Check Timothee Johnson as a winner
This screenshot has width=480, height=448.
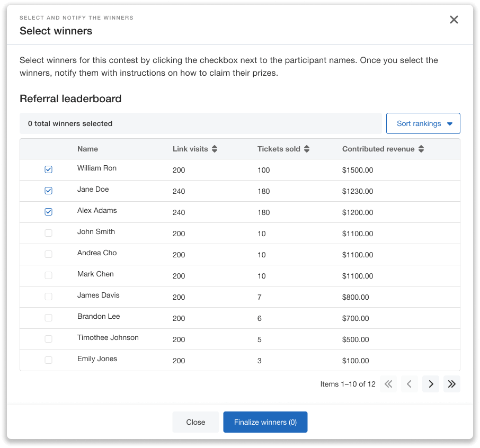point(48,339)
